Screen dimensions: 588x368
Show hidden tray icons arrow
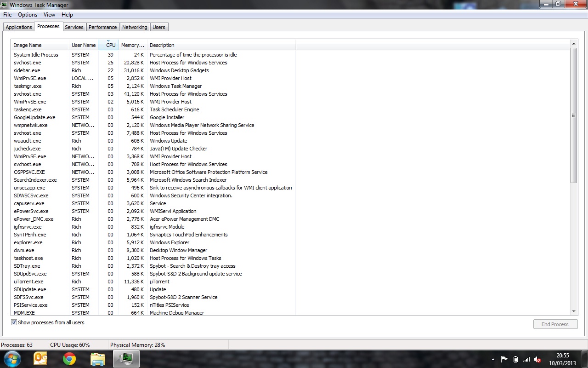click(x=493, y=359)
